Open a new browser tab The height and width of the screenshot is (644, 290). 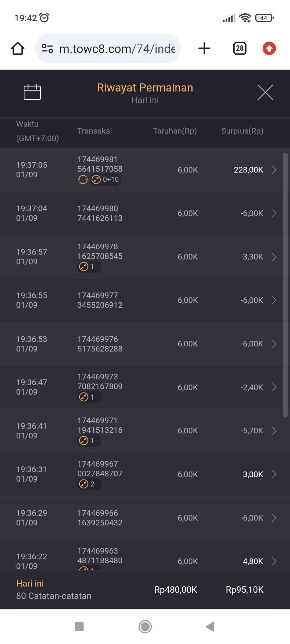pyautogui.click(x=204, y=49)
